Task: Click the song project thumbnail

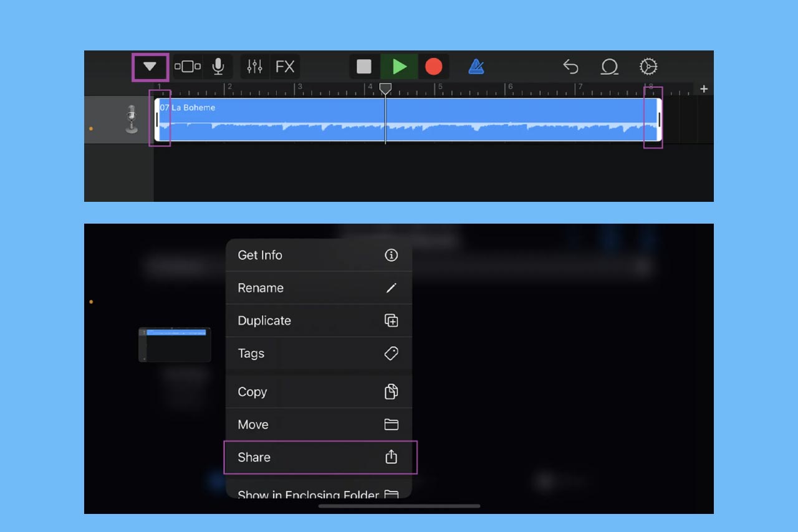Action: (x=175, y=344)
